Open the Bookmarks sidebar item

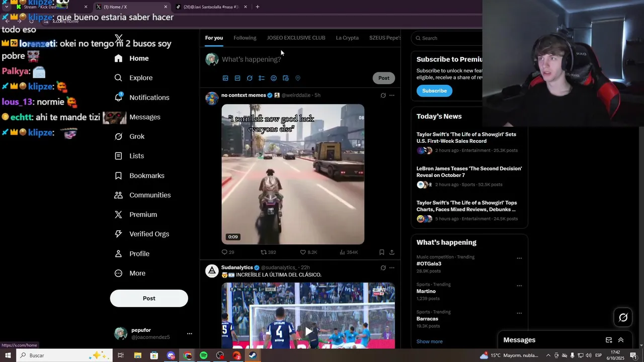[140, 175]
